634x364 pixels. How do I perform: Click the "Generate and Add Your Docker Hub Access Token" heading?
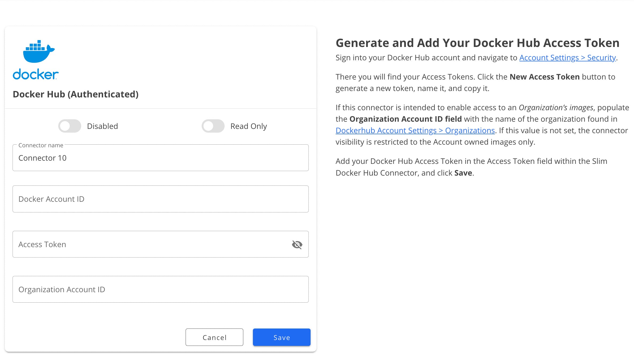[x=477, y=43]
